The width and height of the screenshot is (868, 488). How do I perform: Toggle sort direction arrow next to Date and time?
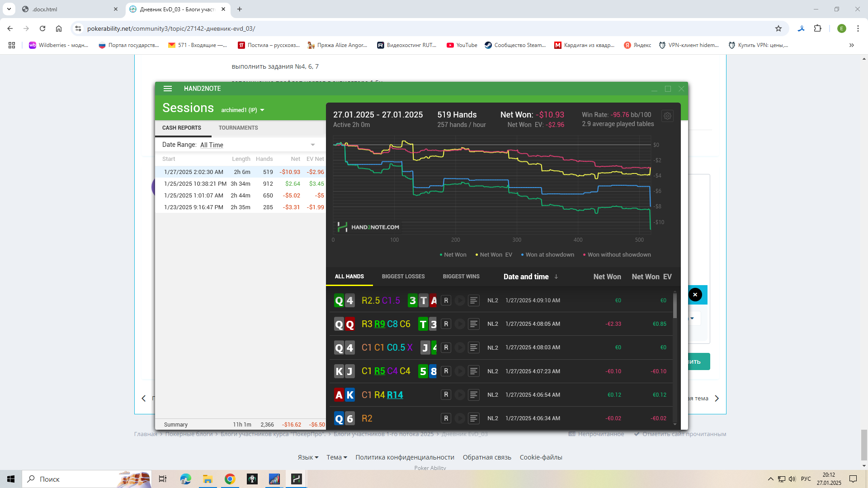pyautogui.click(x=556, y=277)
